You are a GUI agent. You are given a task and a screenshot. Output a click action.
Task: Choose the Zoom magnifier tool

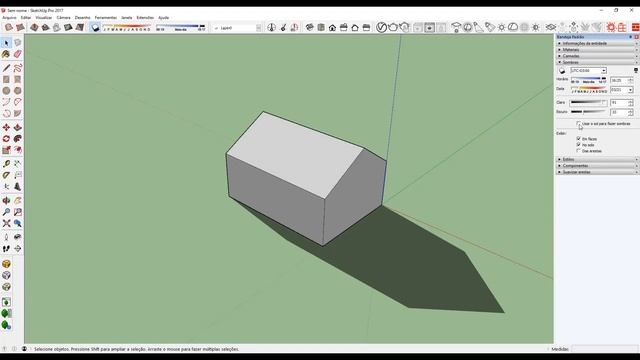6,212
